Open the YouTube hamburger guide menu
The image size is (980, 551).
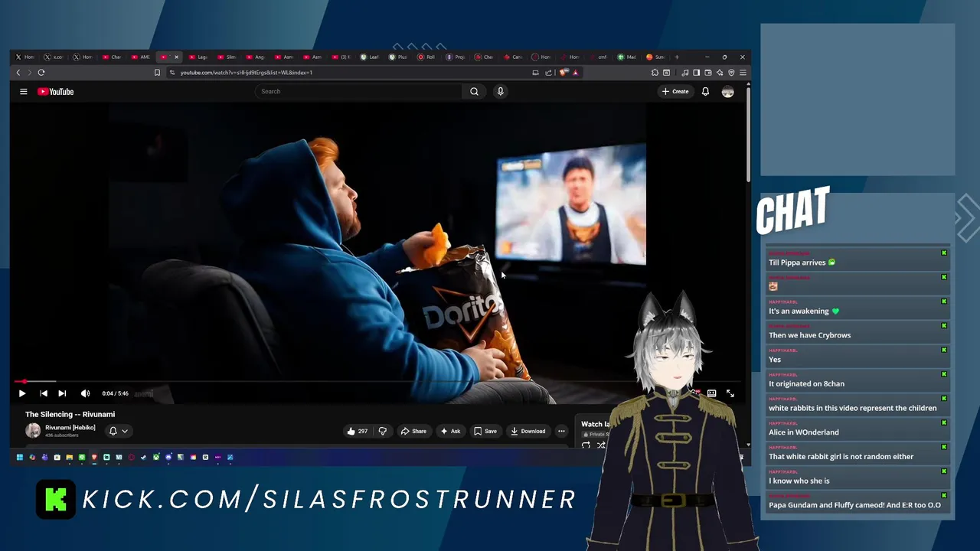point(24,91)
